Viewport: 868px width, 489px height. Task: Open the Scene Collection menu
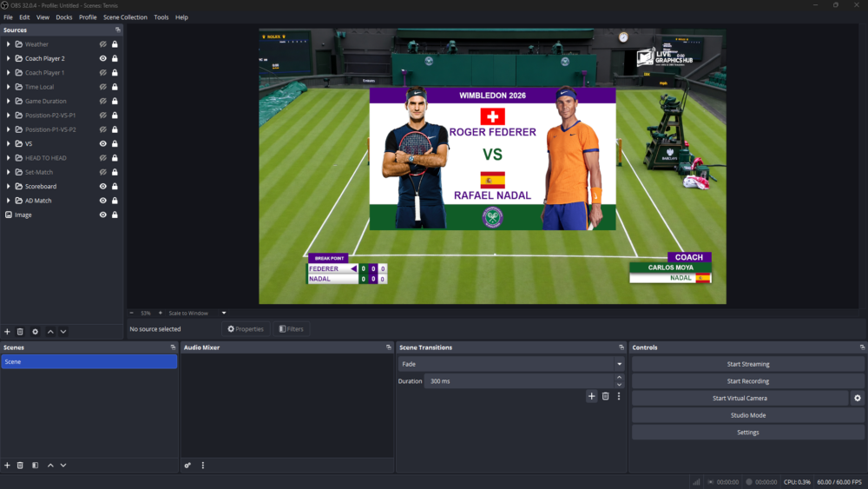[125, 17]
